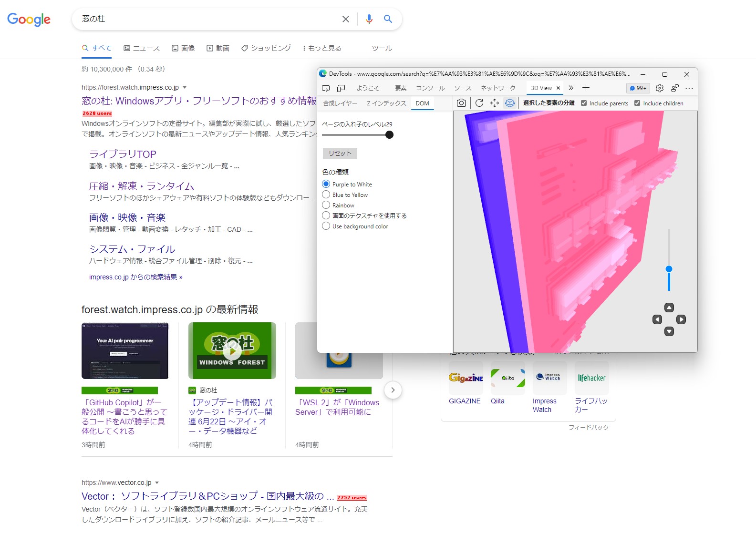Open Z インデックス sub-tab
756x534 pixels.
point(386,103)
